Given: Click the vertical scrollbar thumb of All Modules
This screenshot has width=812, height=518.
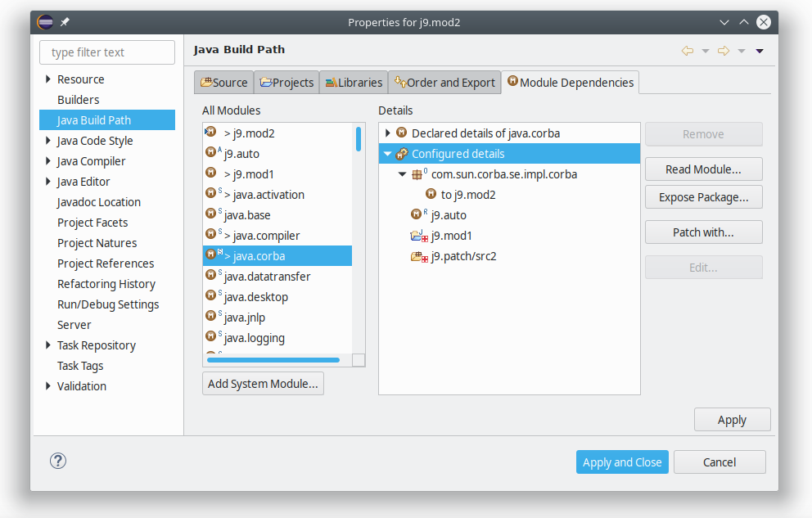Looking at the screenshot, I should click(x=359, y=138).
